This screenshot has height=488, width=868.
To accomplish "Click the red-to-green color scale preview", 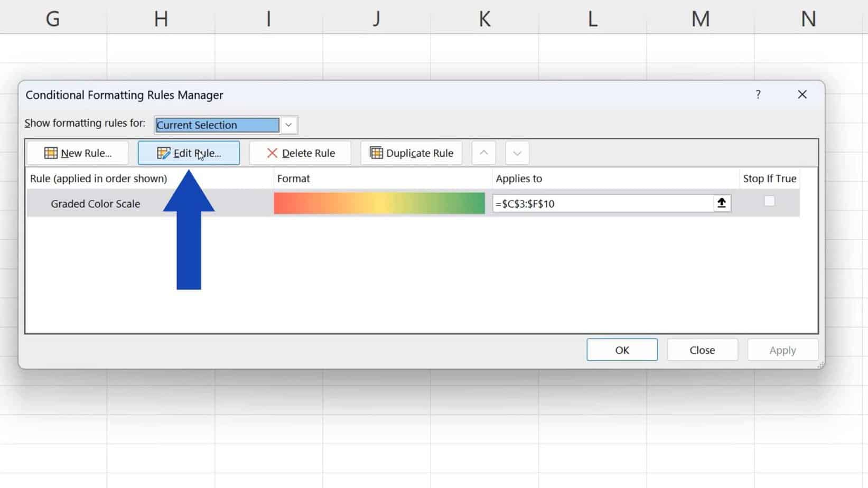I will pyautogui.click(x=378, y=203).
